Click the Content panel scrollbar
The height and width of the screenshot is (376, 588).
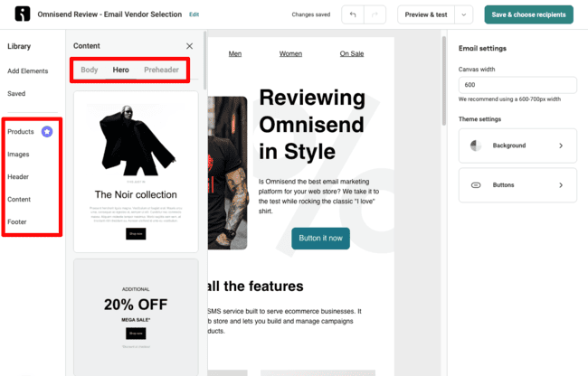[204, 61]
